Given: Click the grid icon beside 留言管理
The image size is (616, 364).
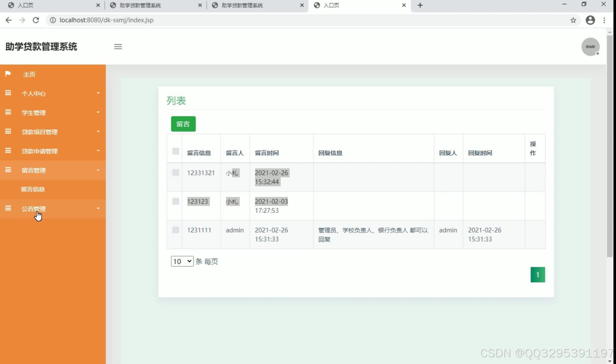Looking at the screenshot, I should (8, 170).
